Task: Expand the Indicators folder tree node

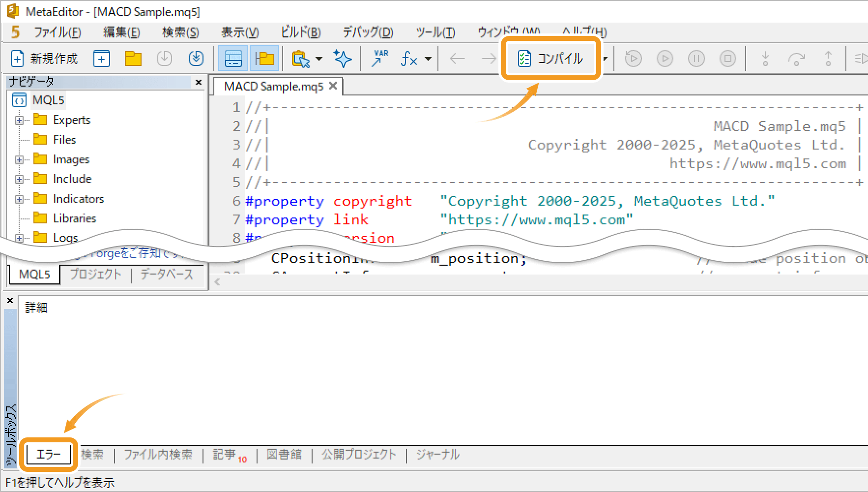Action: tap(19, 199)
